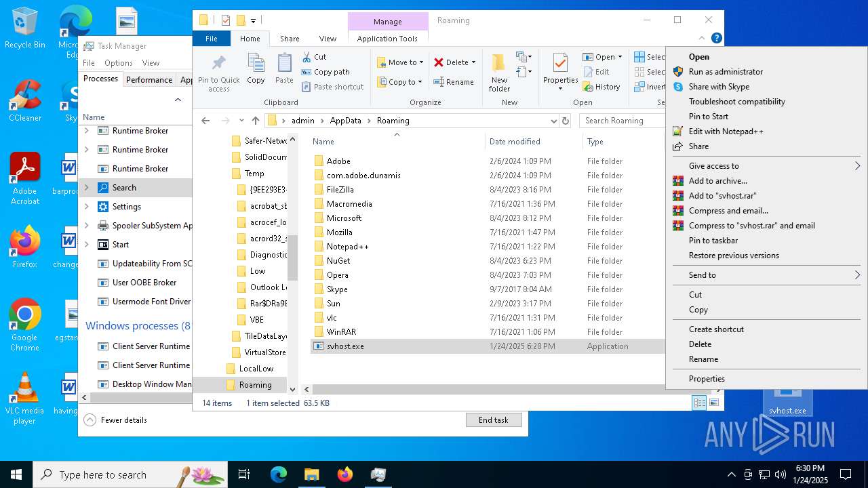
Task: Click the red Delete ribbon button
Action: click(x=454, y=62)
